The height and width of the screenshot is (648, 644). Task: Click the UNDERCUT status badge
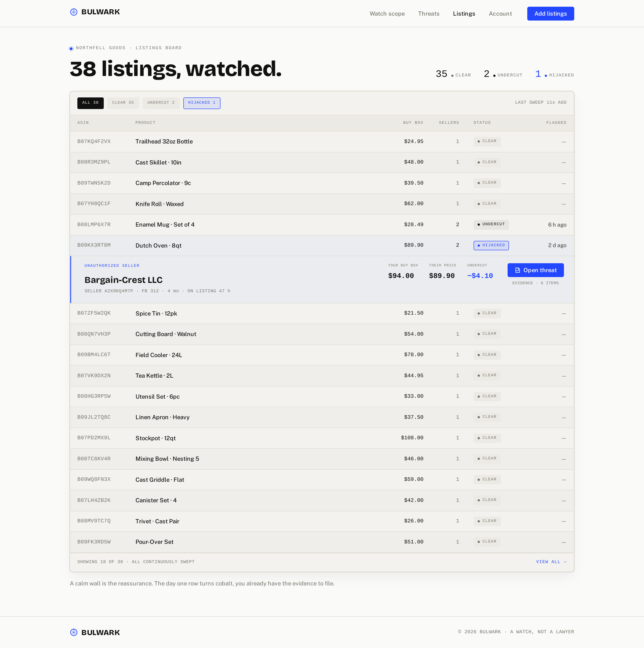[x=491, y=224]
